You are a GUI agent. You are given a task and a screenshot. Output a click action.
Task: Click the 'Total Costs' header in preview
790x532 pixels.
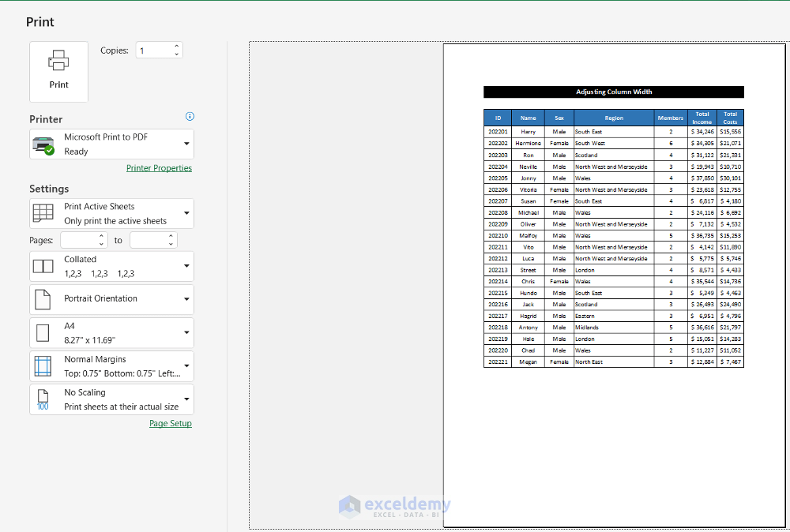(730, 118)
